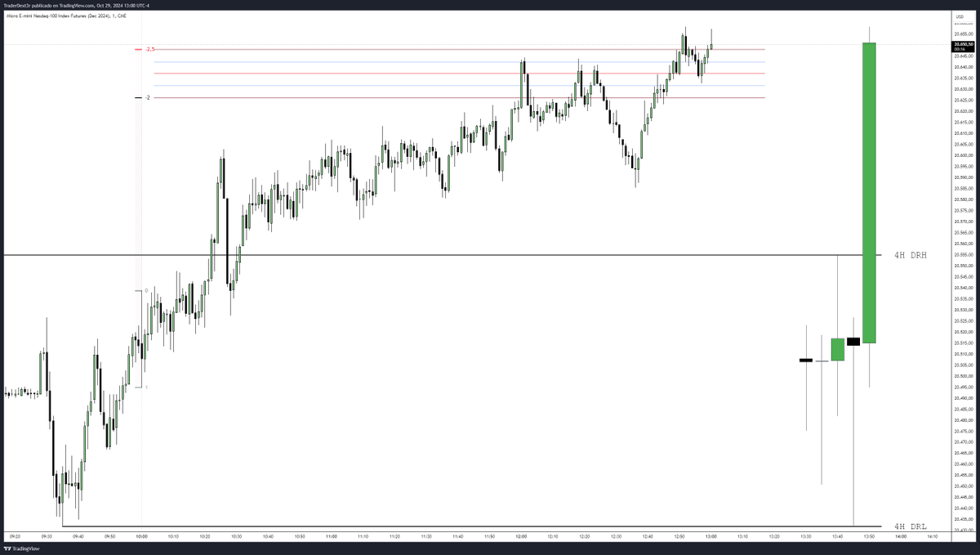Click the 20.600,00 price axis label
Viewport: 980px width, 555px height.
click(962, 155)
